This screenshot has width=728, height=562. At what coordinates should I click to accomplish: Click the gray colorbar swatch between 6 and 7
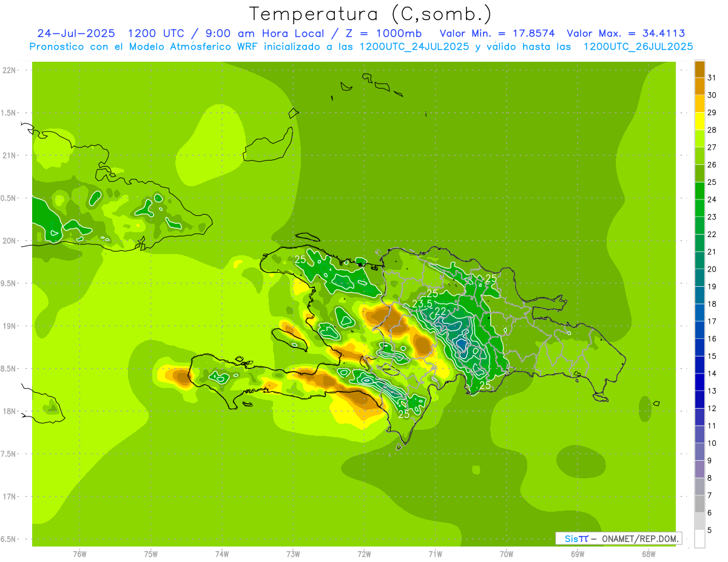[x=699, y=504]
